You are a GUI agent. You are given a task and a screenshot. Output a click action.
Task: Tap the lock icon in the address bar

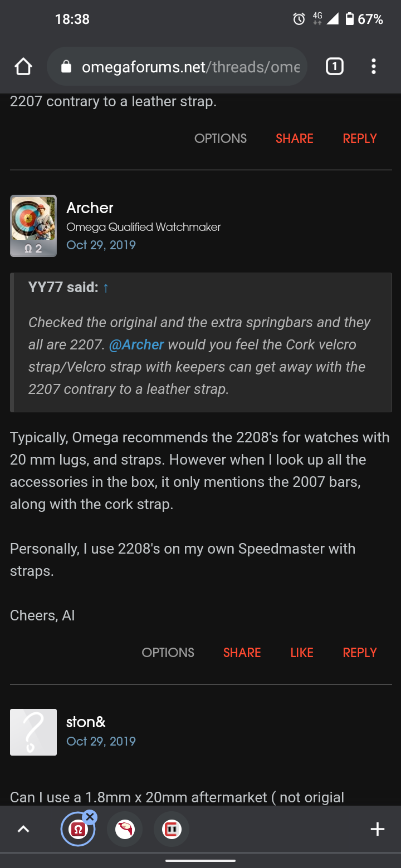pyautogui.click(x=66, y=67)
